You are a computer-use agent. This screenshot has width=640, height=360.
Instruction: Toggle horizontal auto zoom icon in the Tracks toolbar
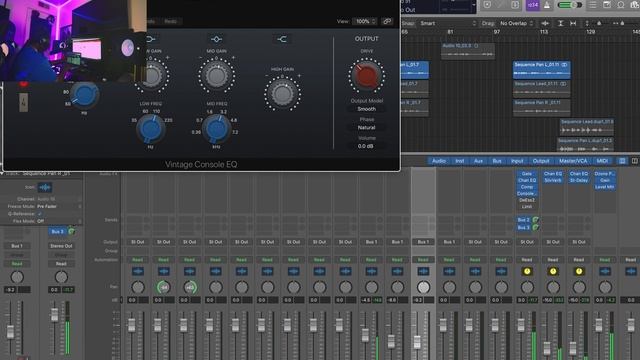pyautogui.click(x=573, y=23)
